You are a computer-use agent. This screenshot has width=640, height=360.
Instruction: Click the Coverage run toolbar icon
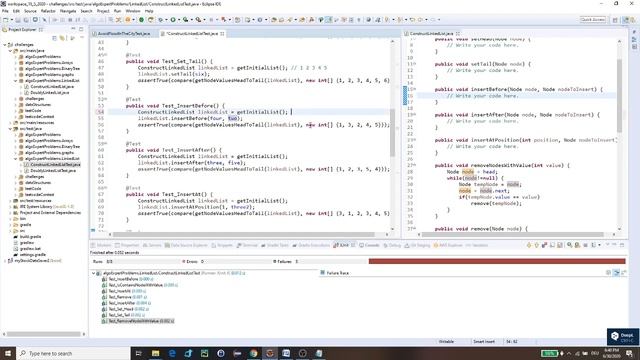tap(186, 20)
